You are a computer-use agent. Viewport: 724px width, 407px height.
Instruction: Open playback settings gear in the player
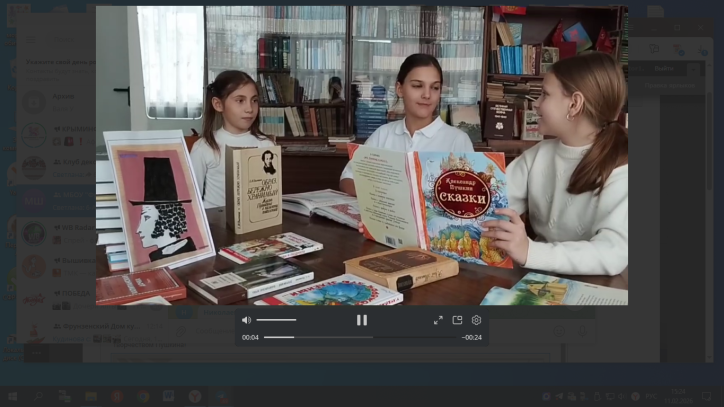(476, 320)
